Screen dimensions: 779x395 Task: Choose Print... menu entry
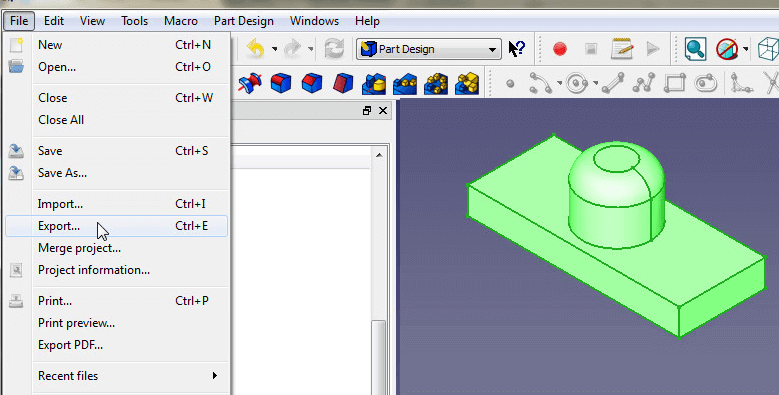[x=116, y=301]
